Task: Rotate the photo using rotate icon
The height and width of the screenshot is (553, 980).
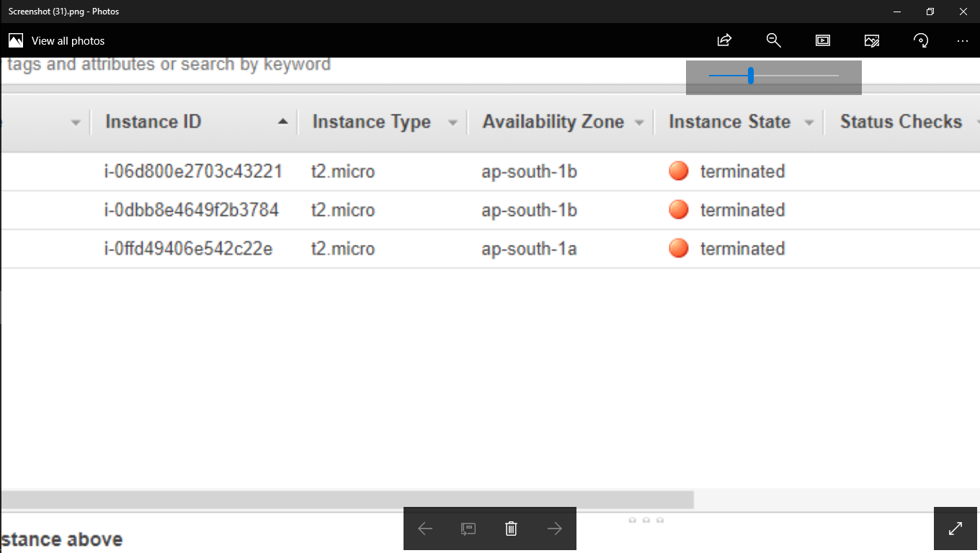Action: (921, 40)
